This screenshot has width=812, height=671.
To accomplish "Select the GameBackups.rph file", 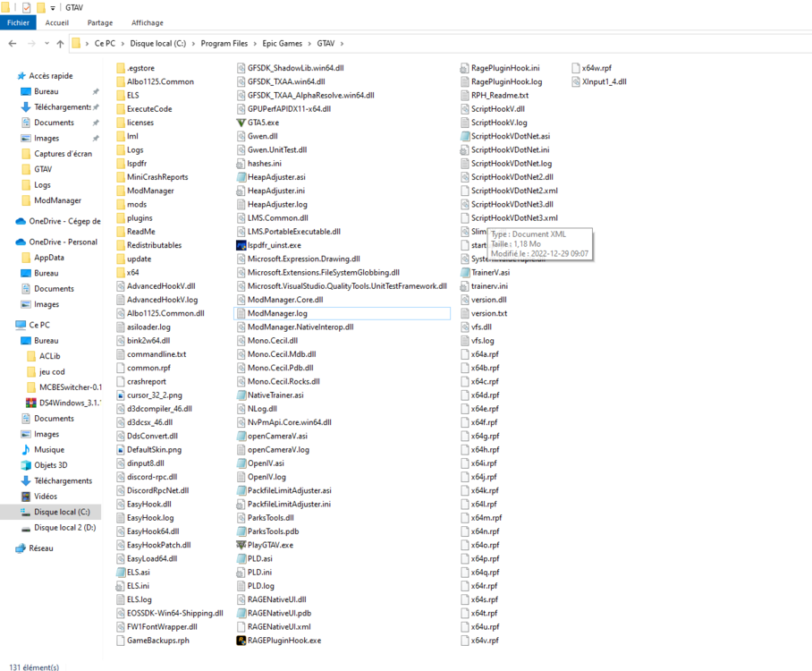I will tap(153, 641).
